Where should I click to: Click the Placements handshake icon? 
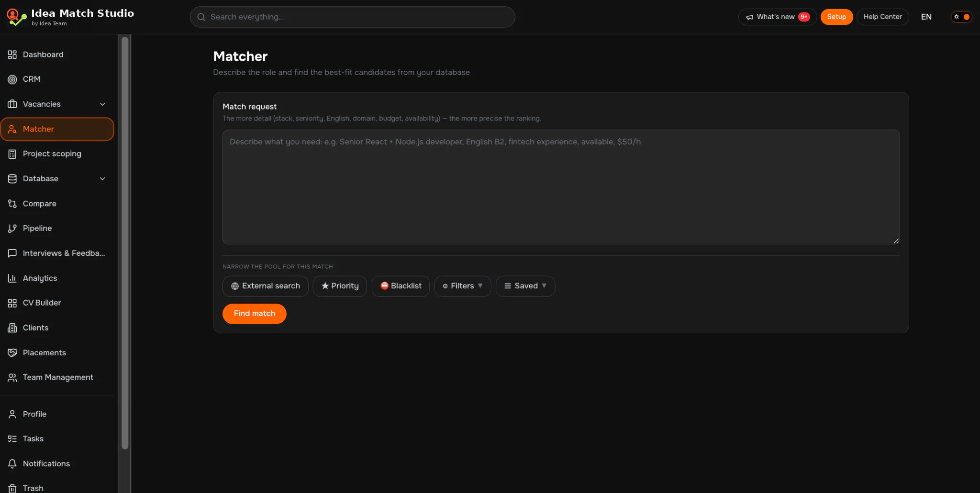[x=12, y=353]
